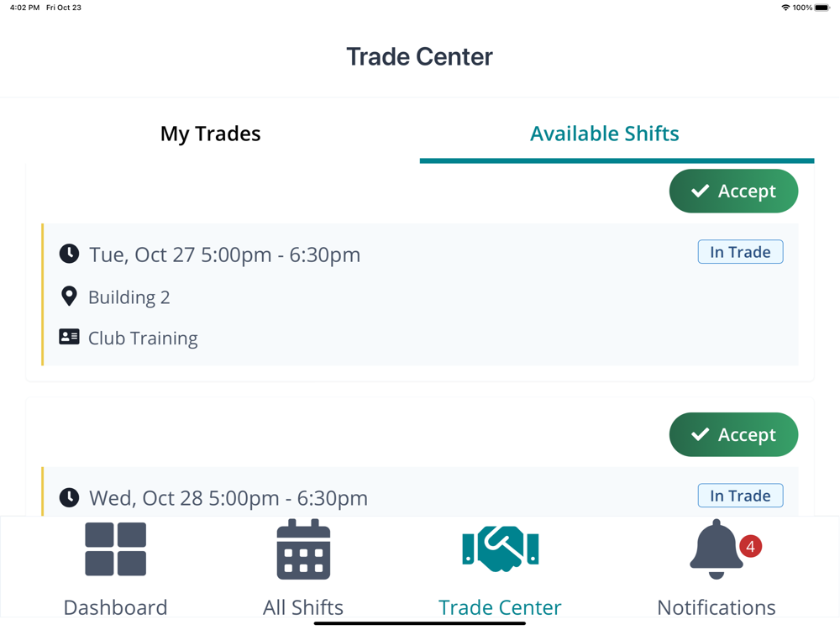Viewport: 840px width, 630px height.
Task: Tap In Trade badge on Oct 28 shift
Action: pyautogui.click(x=740, y=496)
